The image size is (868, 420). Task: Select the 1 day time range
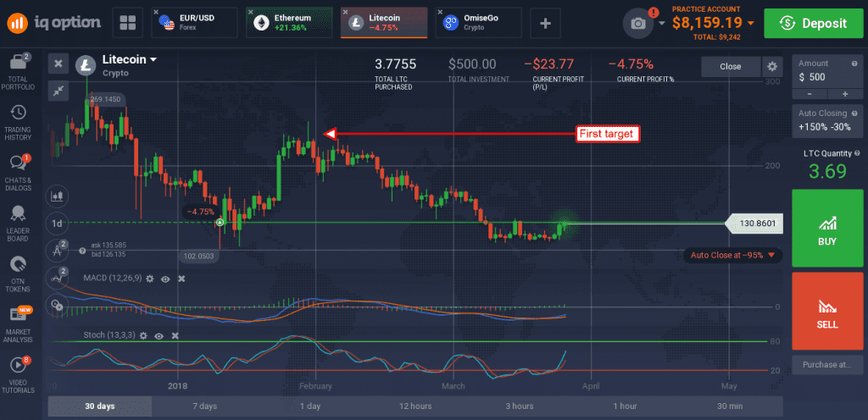310,406
